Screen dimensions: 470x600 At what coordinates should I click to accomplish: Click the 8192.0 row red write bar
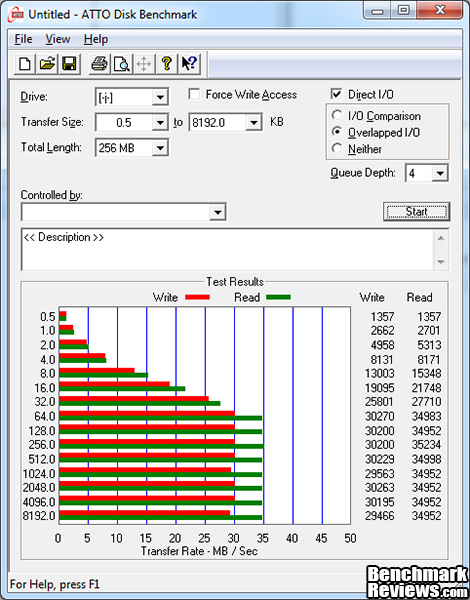click(x=145, y=513)
